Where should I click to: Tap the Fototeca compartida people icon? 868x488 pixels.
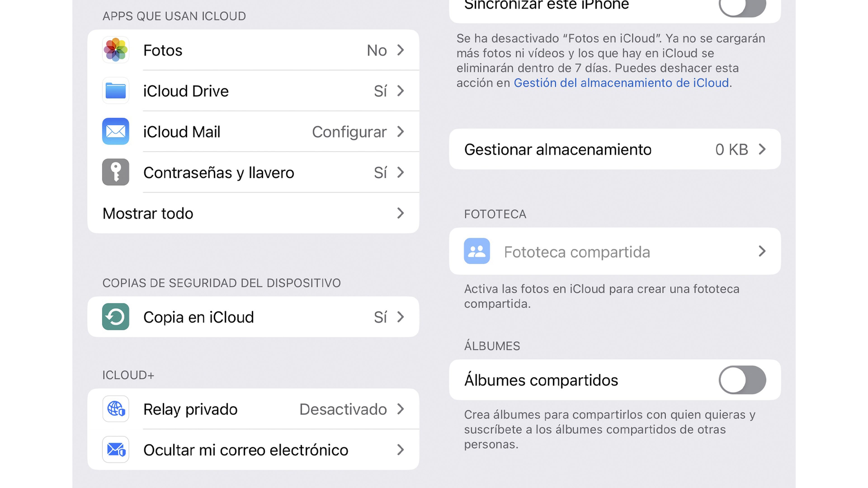[477, 251]
